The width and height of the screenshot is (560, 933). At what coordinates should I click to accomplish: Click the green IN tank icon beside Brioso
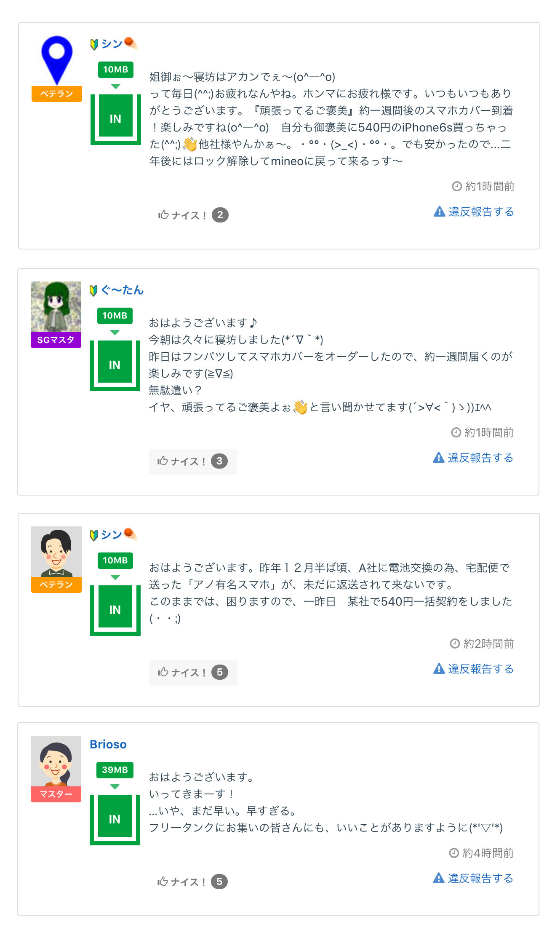pos(115,819)
